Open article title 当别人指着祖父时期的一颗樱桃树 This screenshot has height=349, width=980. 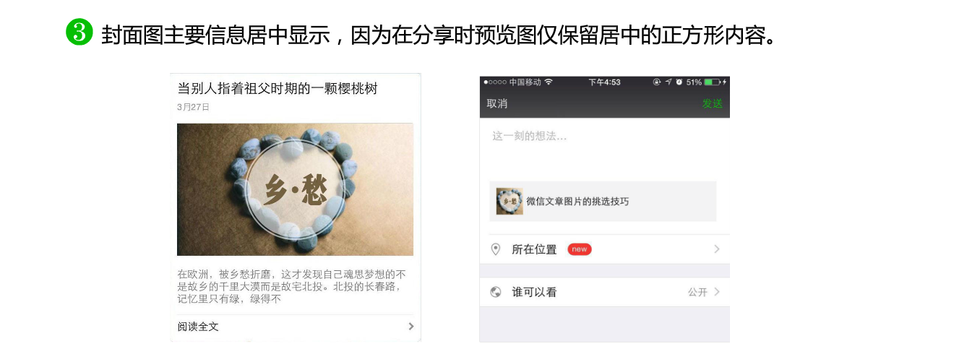click(x=278, y=89)
